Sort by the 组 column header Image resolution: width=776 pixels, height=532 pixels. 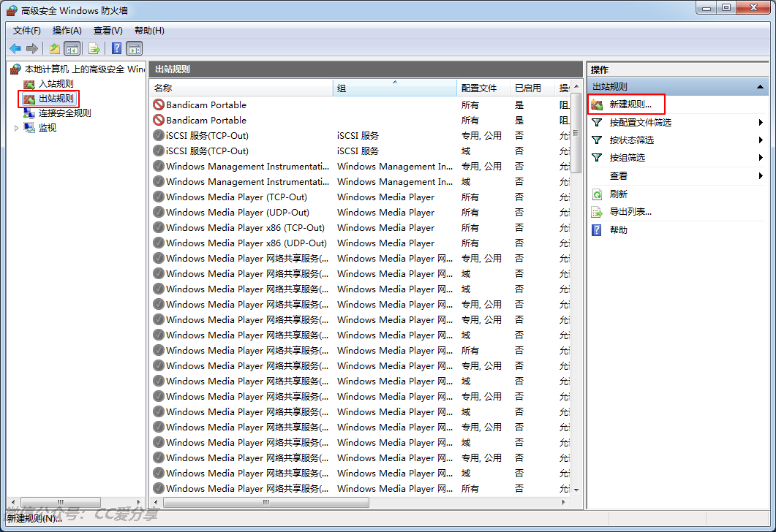395,88
